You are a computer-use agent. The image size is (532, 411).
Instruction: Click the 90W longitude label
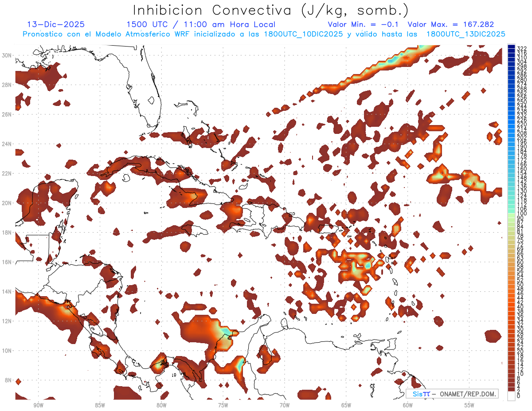38,405
